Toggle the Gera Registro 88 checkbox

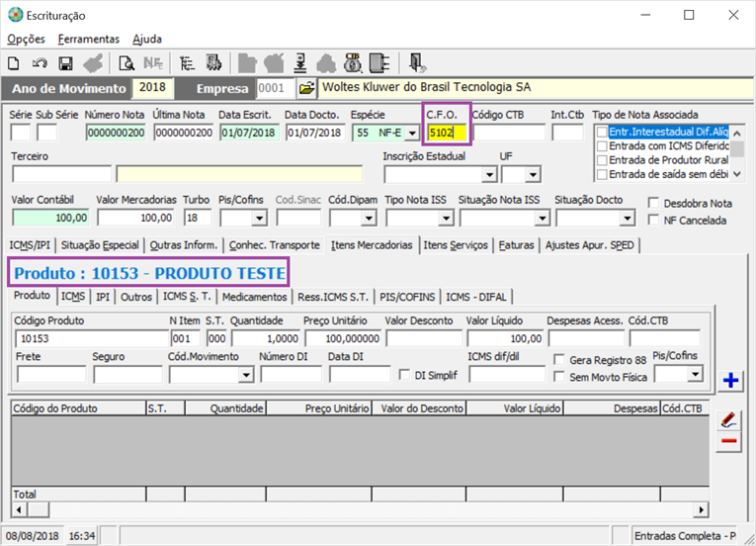560,359
